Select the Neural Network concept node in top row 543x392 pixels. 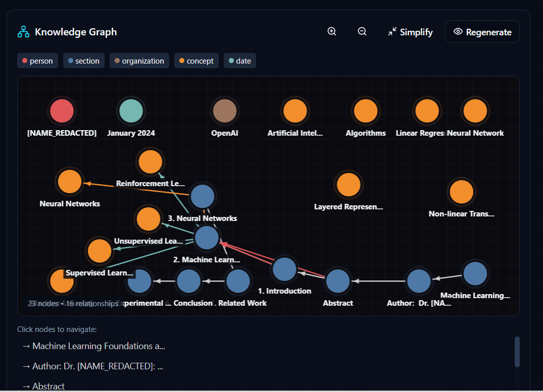pos(475,110)
